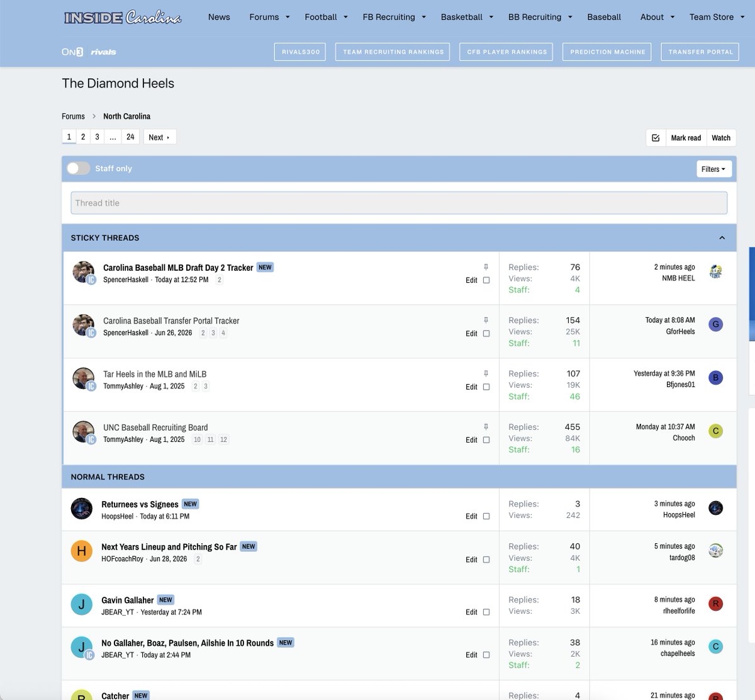The height and width of the screenshot is (700, 755).
Task: Click the pin icon on Tar Heels in MLB thread
Action: [486, 373]
